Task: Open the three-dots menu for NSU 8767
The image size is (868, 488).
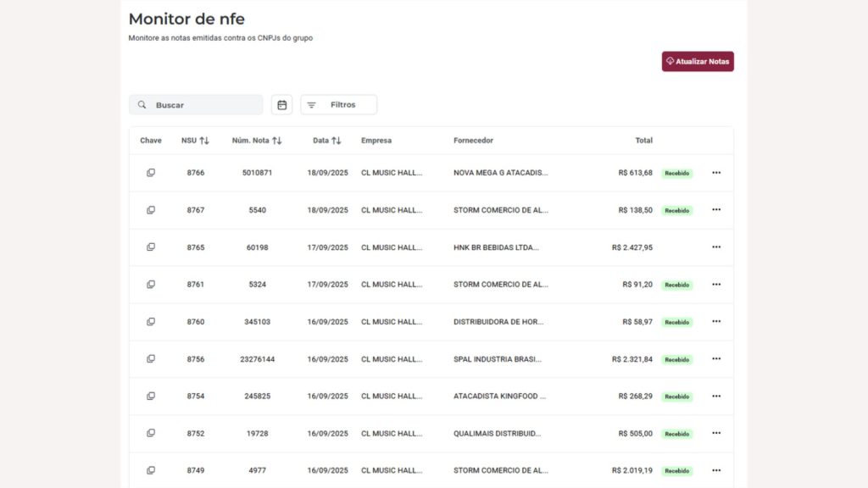Action: pos(716,210)
